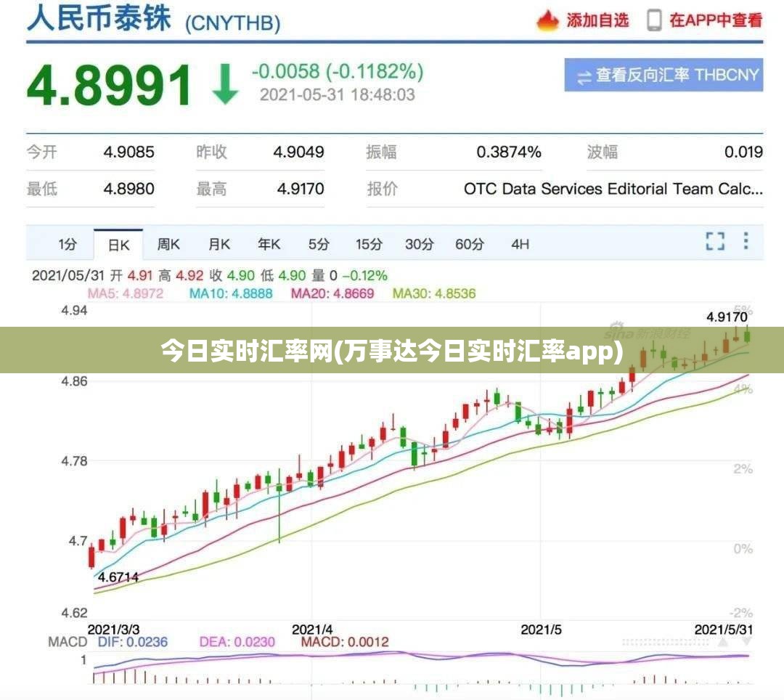Screen dimensions: 784x700
Task: Click 添加自选 to add to watchlist
Action: click(x=597, y=20)
